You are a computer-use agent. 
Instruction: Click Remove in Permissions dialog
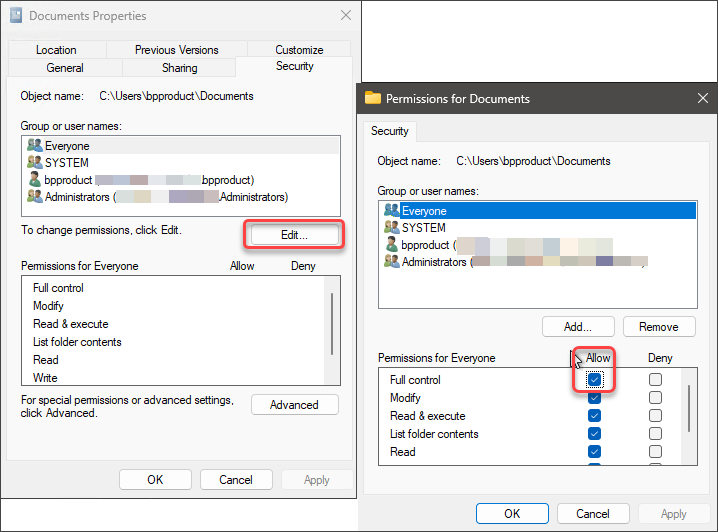pyautogui.click(x=659, y=327)
